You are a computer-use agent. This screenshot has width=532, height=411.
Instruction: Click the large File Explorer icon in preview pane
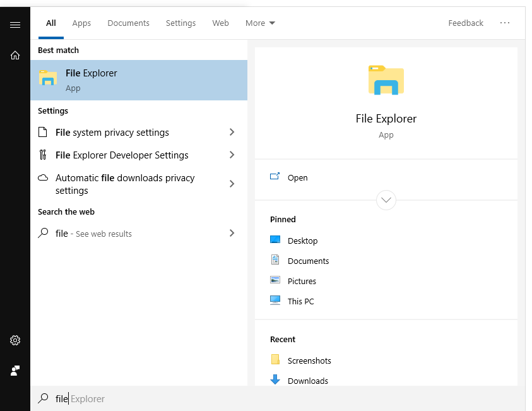386,80
